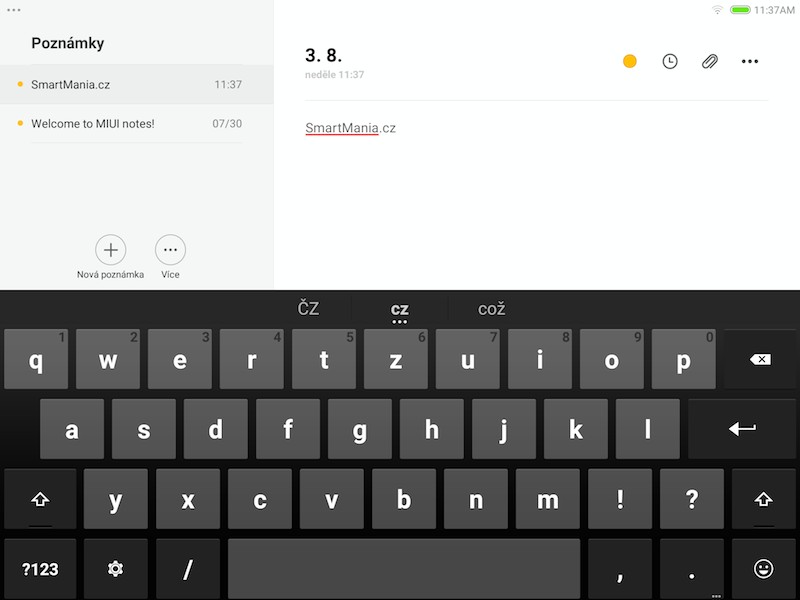Open keyboard settings with the gear key
Screen dimensions: 800x600
click(x=116, y=568)
